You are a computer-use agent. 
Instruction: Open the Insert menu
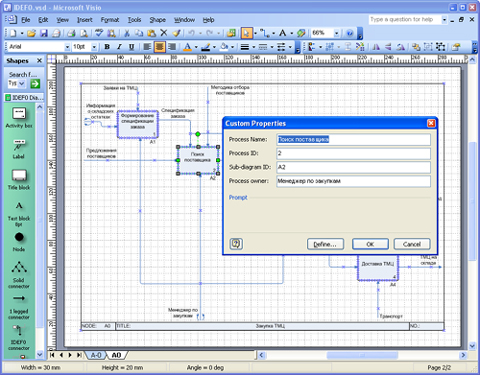[x=85, y=20]
